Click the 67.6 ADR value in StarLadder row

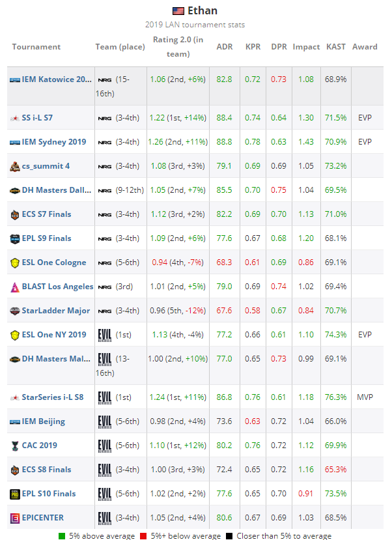coord(224,311)
